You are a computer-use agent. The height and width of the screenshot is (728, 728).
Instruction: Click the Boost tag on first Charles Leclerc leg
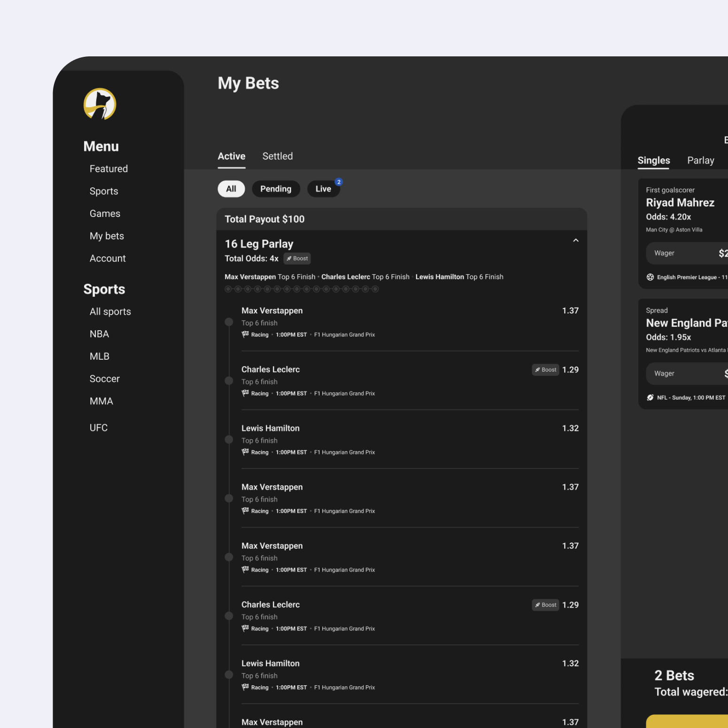pyautogui.click(x=545, y=370)
